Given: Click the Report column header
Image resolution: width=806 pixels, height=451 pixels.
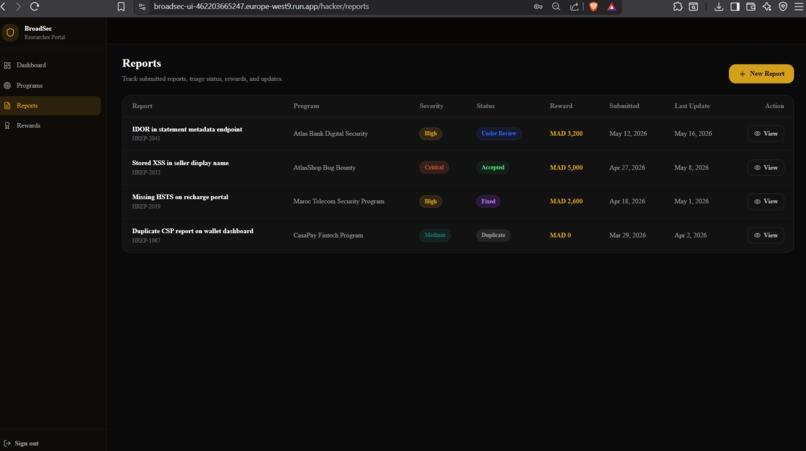Looking at the screenshot, I should [x=142, y=106].
